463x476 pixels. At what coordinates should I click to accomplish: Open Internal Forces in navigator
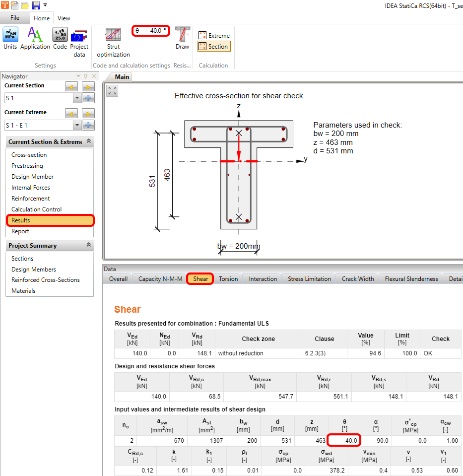[31, 188]
